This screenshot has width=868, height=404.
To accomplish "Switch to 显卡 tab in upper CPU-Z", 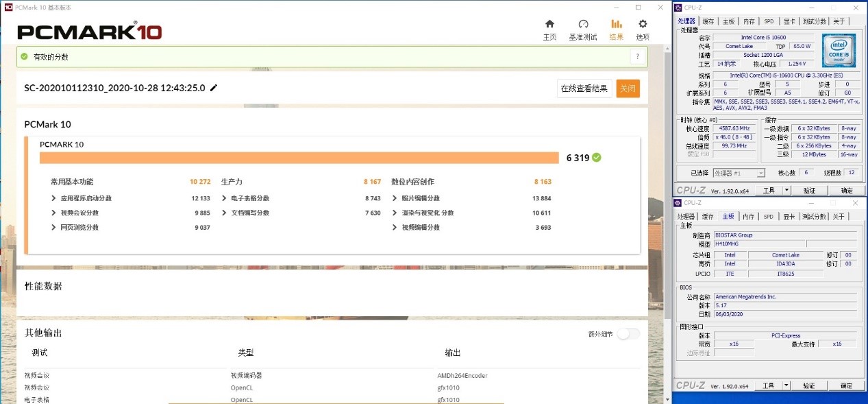I will pyautogui.click(x=789, y=21).
